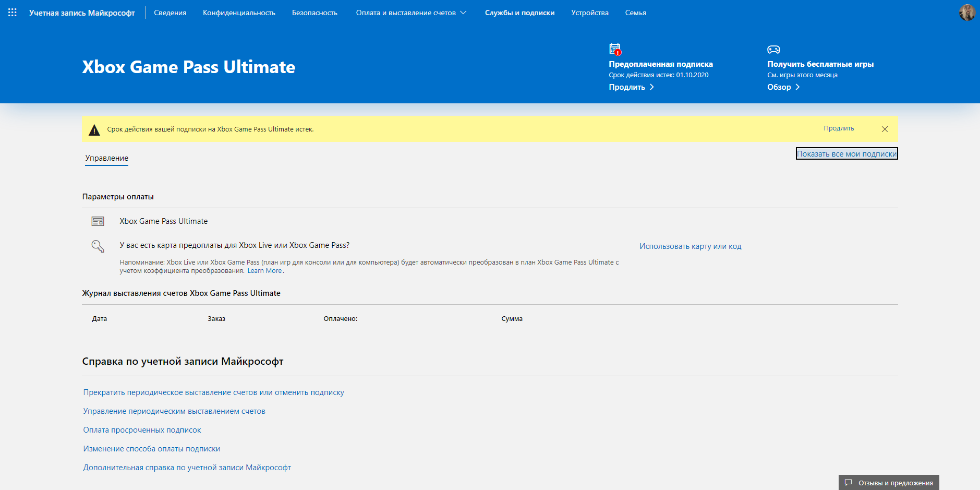Click Предоплаченная подписка heading text
The width and height of the screenshot is (980, 490).
tap(661, 64)
